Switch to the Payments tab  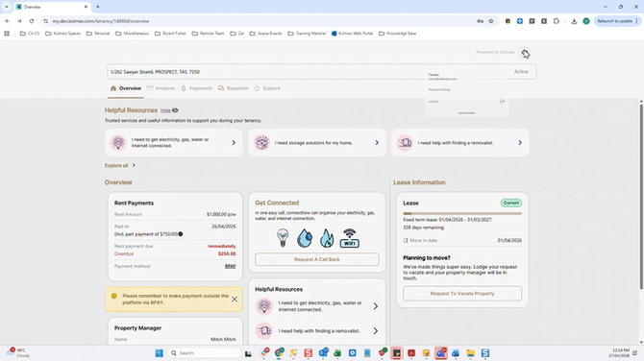(x=196, y=88)
